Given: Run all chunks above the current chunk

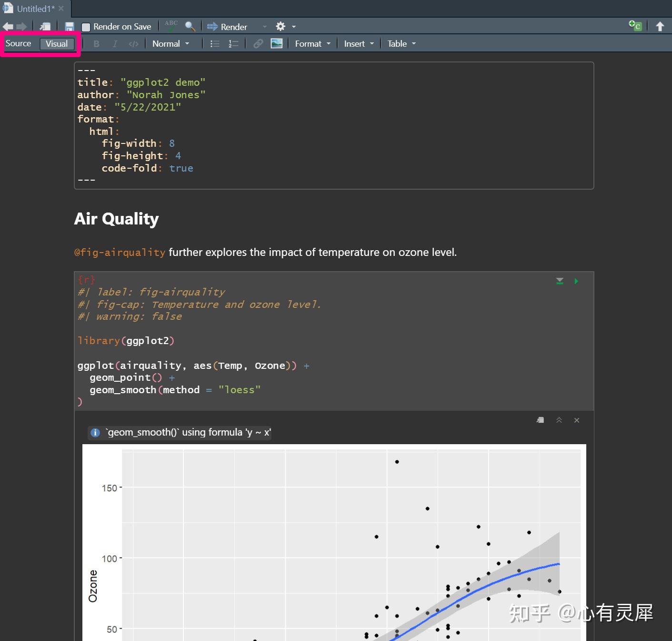Looking at the screenshot, I should tap(559, 281).
